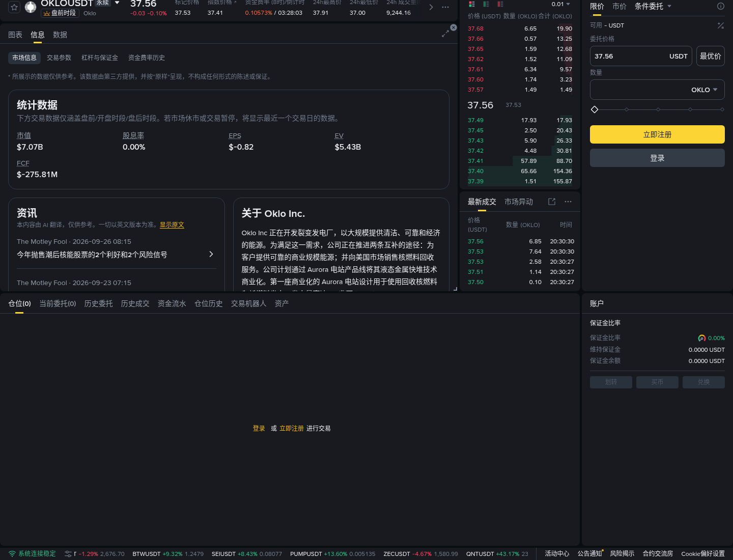Open the OKLO quantity unit dropdown

coord(704,90)
